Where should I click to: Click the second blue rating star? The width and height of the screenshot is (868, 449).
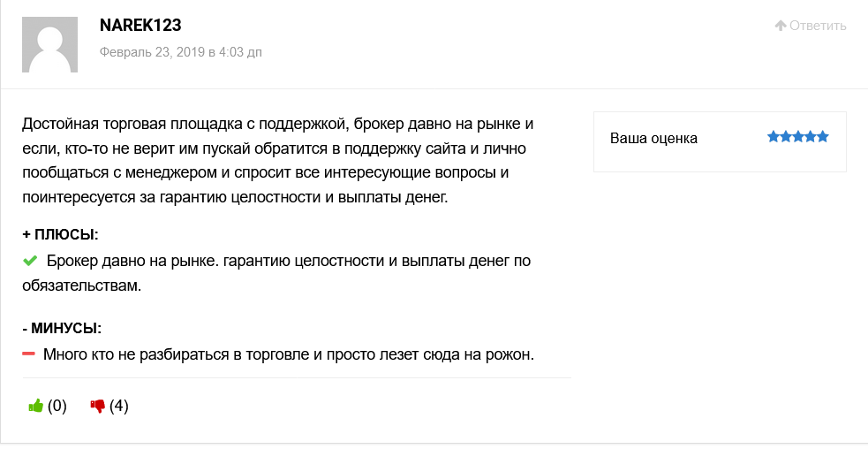[x=786, y=136]
